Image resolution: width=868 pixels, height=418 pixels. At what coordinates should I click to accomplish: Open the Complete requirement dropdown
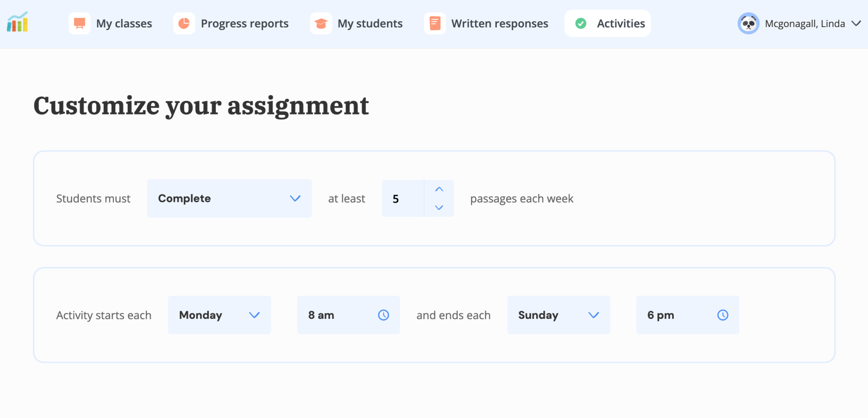pos(229,198)
